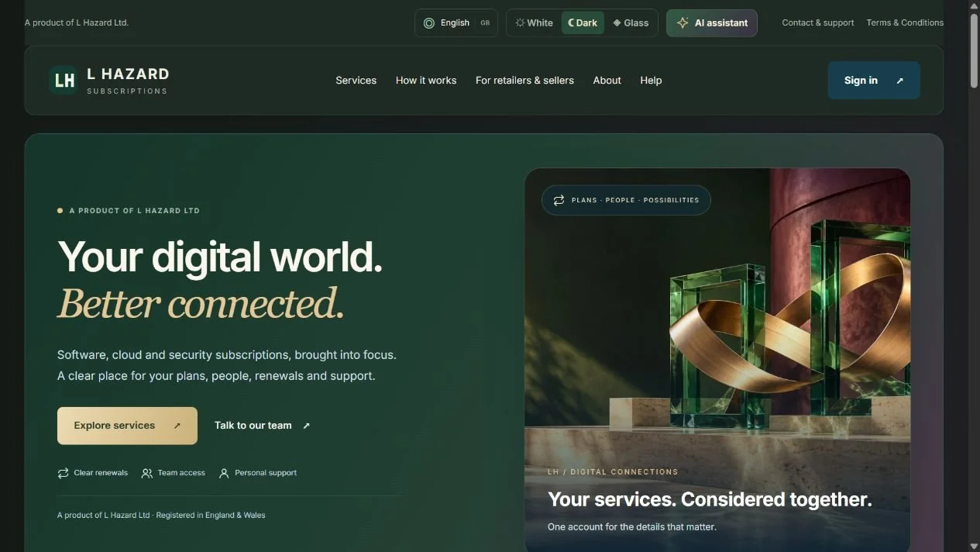Click the Clear renewals loop icon
This screenshot has height=552, width=980.
[64, 473]
